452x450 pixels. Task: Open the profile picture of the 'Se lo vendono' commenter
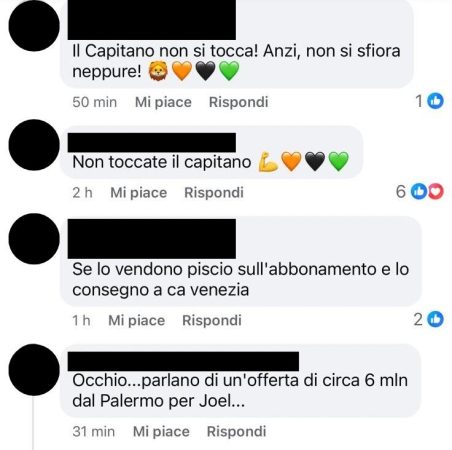34,239
